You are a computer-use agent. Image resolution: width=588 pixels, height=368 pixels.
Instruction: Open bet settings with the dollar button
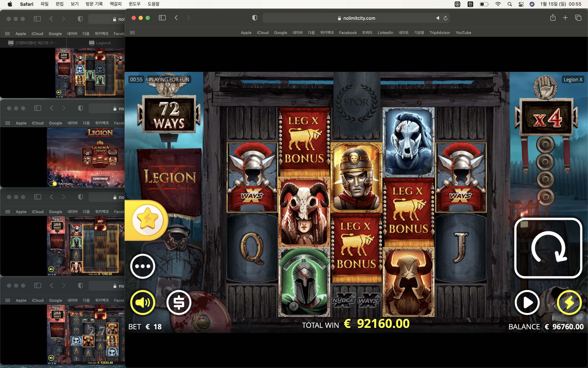[x=179, y=302]
